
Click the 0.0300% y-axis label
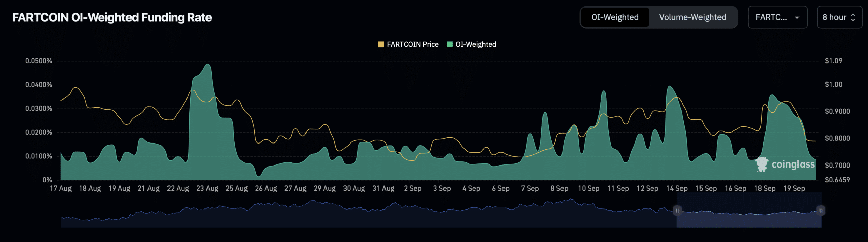[x=39, y=109]
